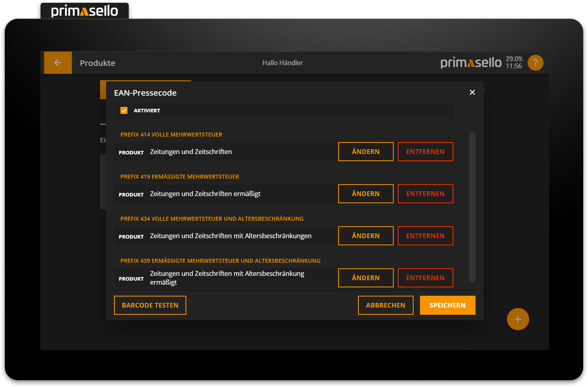Click ÄNDERN for Prefix 414 product
Image resolution: width=588 pixels, height=387 pixels.
tap(366, 151)
